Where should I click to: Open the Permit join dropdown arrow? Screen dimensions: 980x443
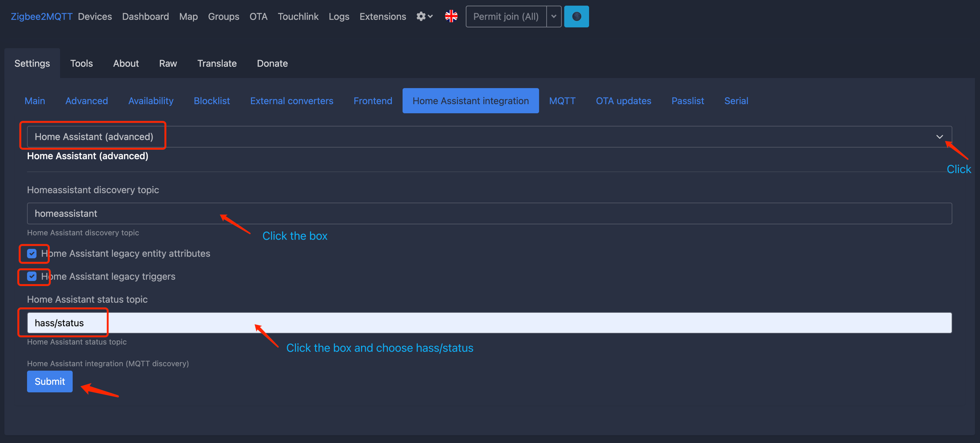553,17
